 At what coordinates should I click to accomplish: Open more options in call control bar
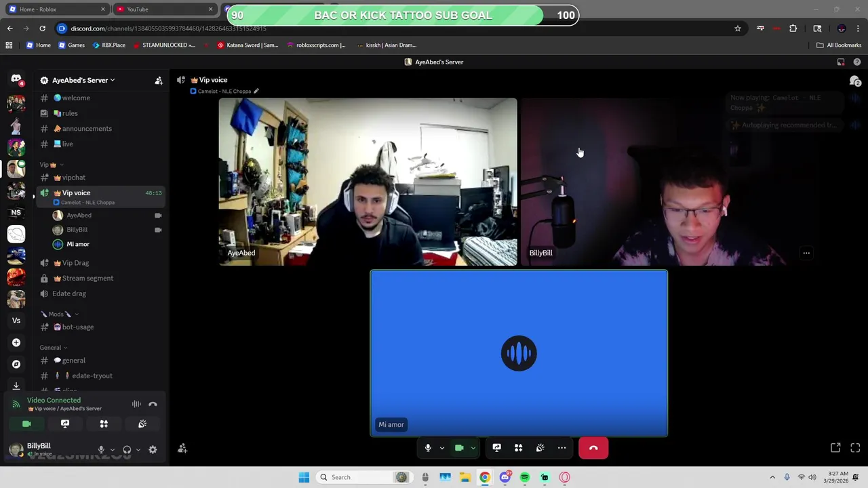click(561, 448)
